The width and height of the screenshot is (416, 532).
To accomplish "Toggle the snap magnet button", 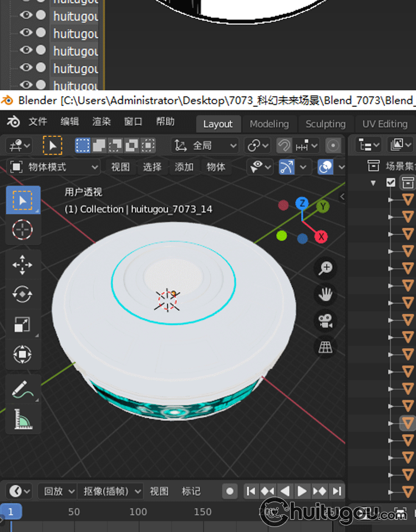I will 284,146.
